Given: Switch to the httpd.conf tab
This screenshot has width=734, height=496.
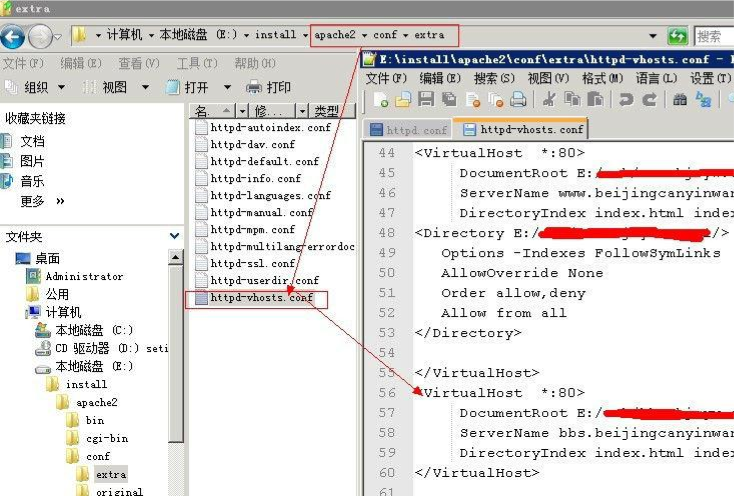Looking at the screenshot, I should coord(408,130).
